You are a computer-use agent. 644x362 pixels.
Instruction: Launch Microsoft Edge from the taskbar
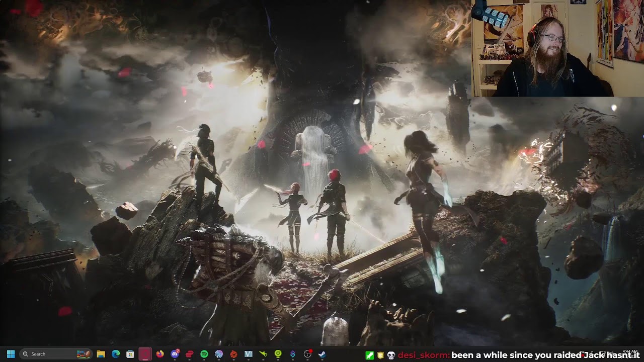[x=115, y=354]
